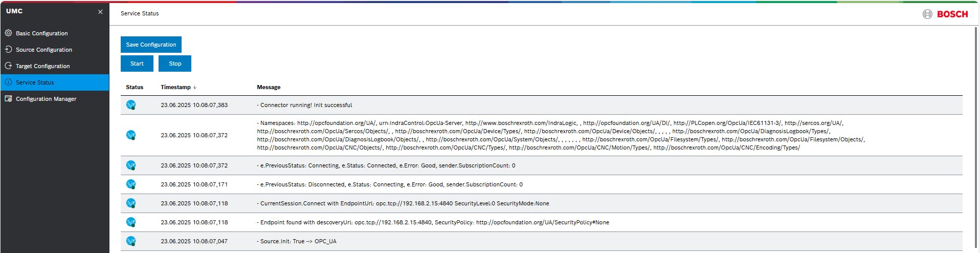
Task: Click the Status column header
Action: pos(135,88)
